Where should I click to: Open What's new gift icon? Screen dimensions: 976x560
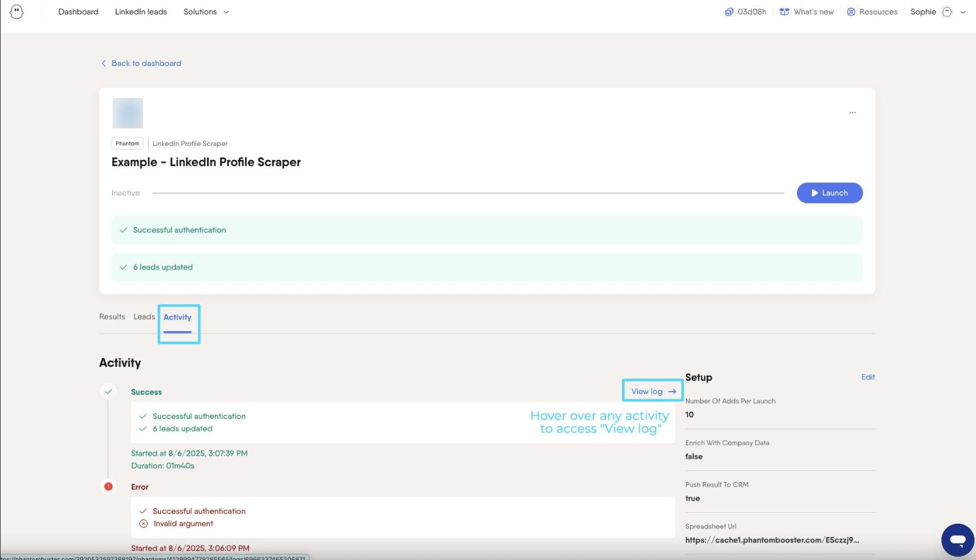[784, 12]
